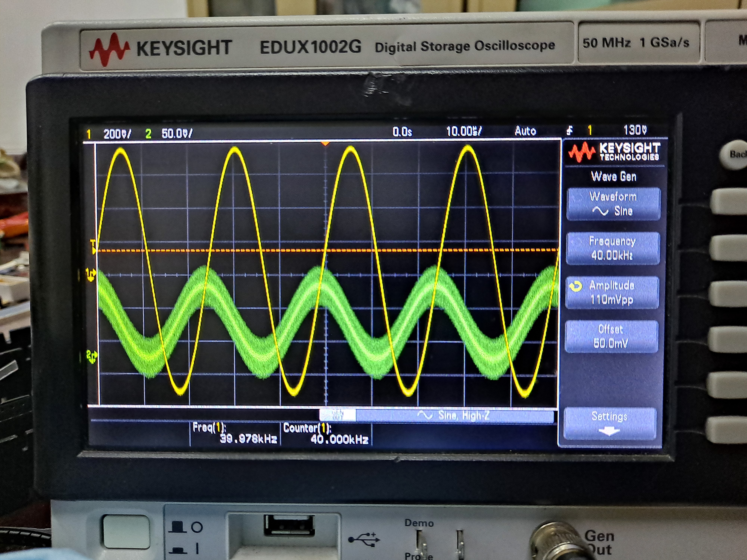Tap the front-panel USB port
Screen dimensions: 747x560
point(289,525)
